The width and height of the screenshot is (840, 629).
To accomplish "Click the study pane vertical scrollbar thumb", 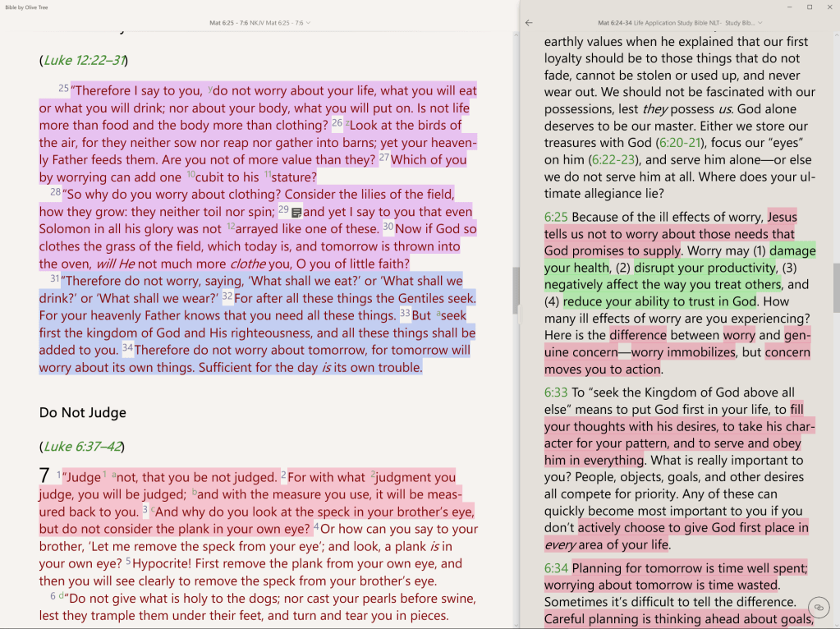I will (836, 287).
